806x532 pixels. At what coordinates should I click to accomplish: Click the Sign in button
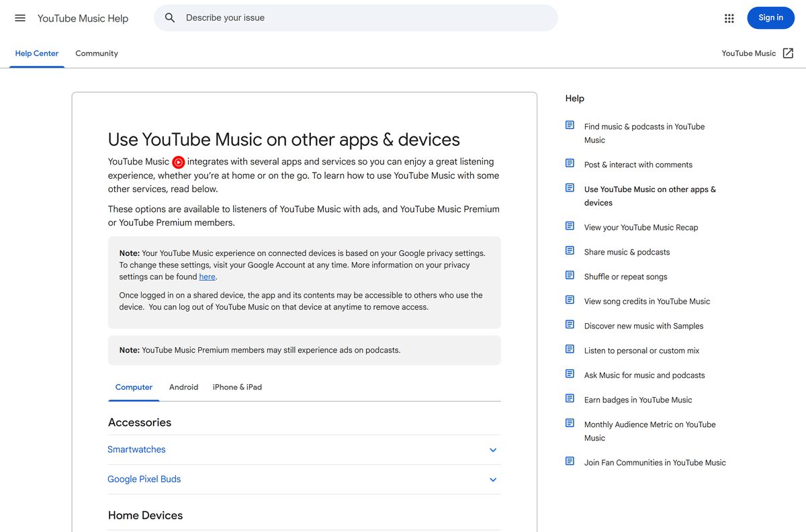[770, 18]
